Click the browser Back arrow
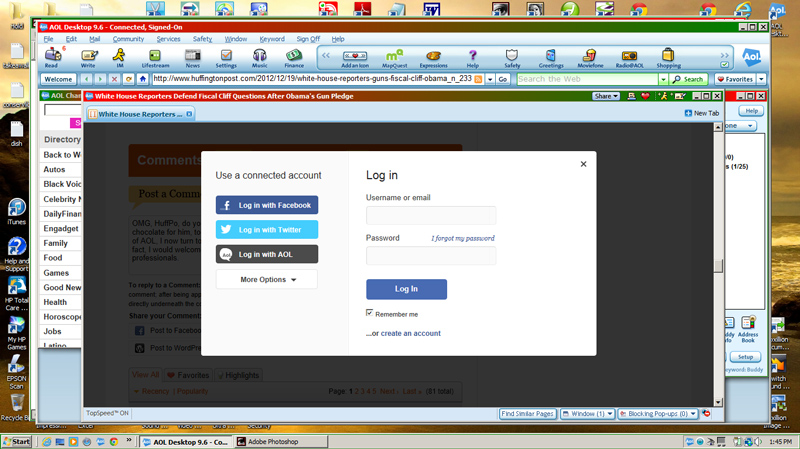This screenshot has height=449, width=800. (86, 79)
